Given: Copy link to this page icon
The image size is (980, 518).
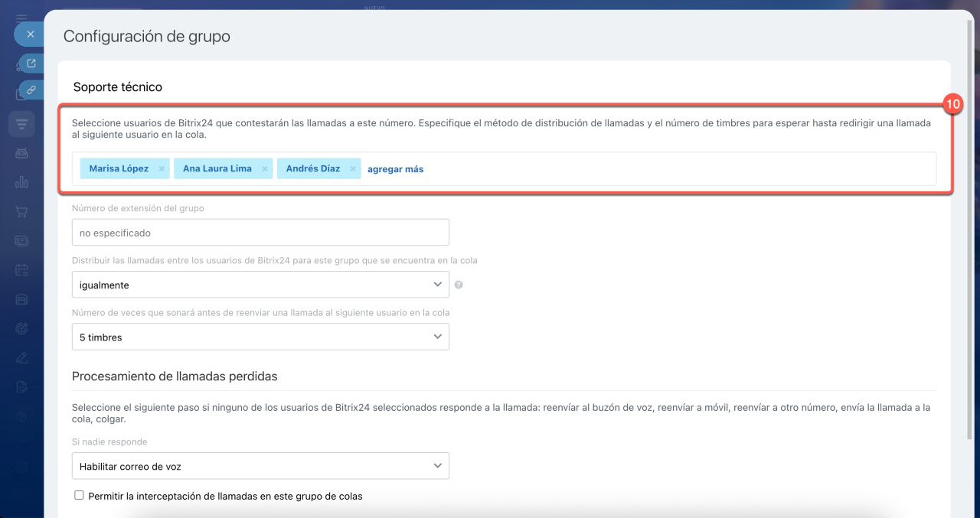Looking at the screenshot, I should (x=31, y=90).
